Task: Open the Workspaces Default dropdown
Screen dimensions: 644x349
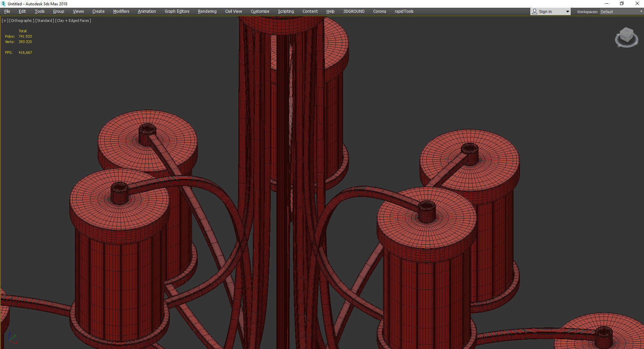Action: point(621,12)
